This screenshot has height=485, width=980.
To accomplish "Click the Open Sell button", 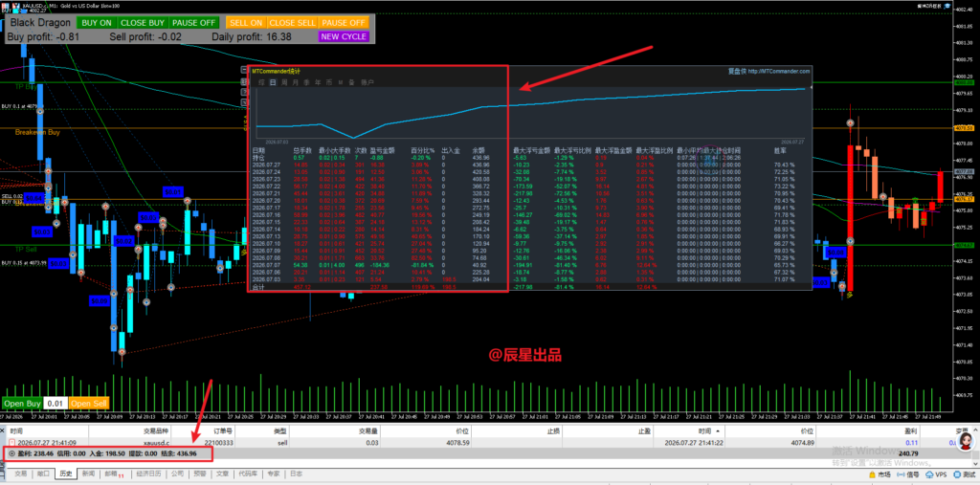I will click(x=89, y=403).
